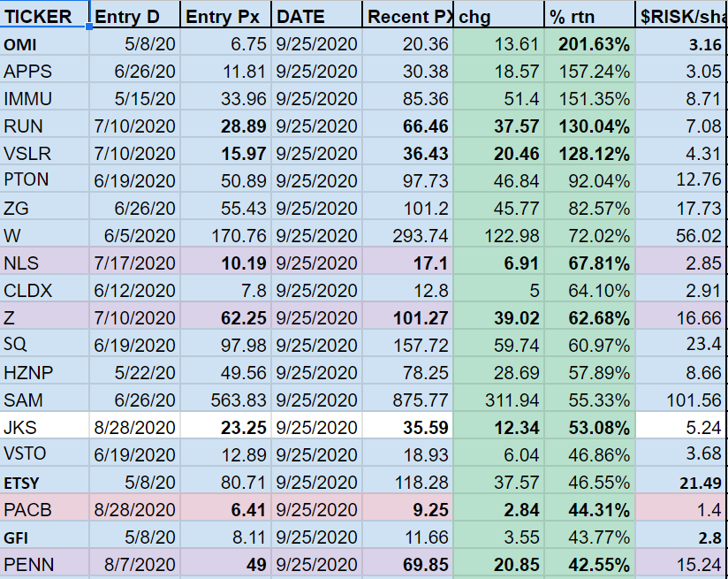Select the Recent PX header cell
Screen dimensions: 728x579
pos(407,14)
